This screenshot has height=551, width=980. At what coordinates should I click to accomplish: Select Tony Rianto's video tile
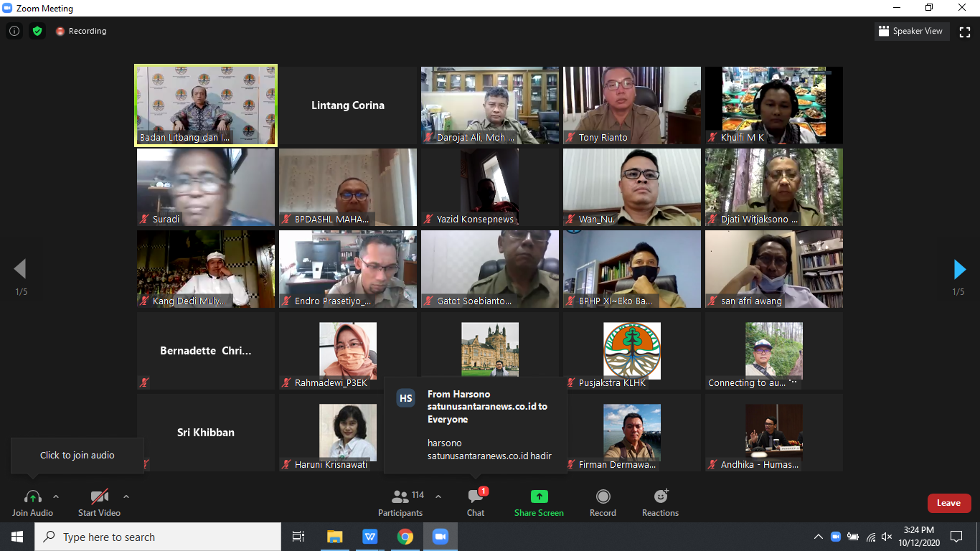point(631,105)
